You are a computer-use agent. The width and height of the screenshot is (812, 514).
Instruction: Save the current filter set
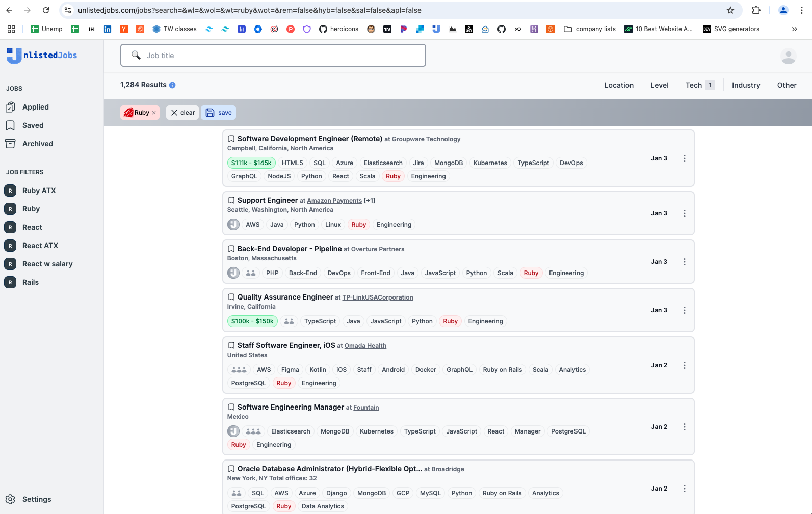tap(219, 113)
